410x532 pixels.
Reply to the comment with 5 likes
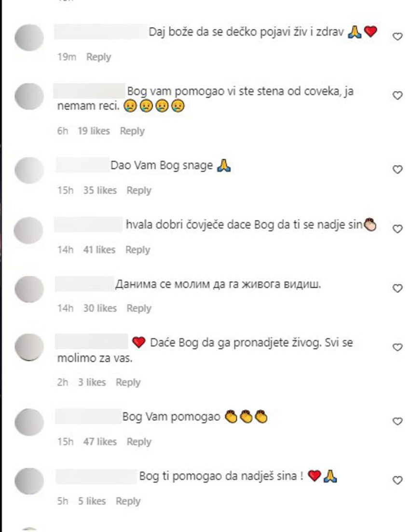[128, 501]
